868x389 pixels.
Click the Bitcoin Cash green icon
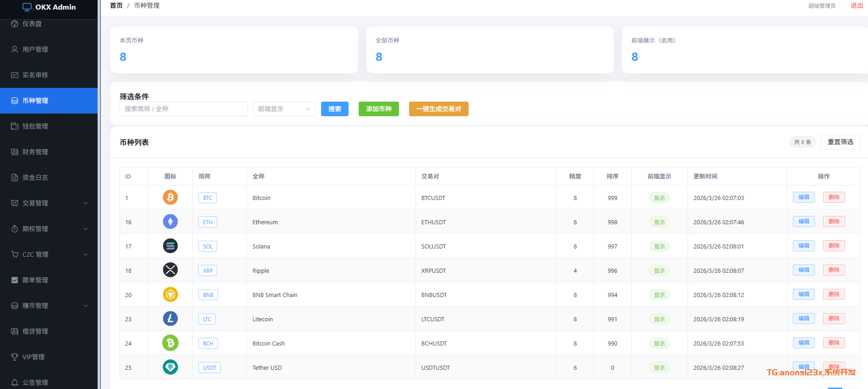click(x=170, y=343)
